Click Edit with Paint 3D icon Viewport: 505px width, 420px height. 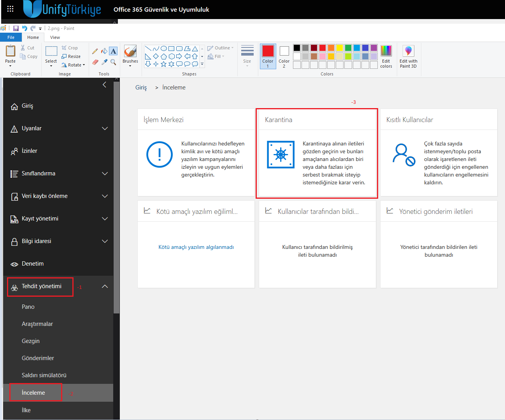point(408,51)
